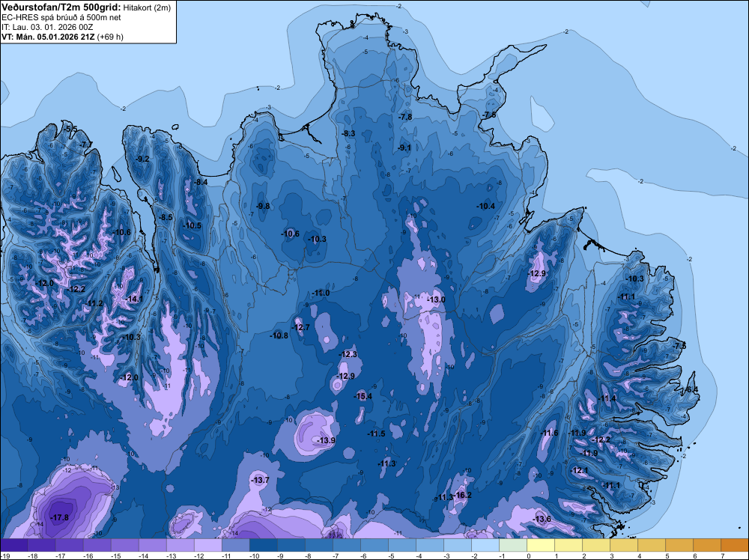Click the legend swatch between -14 and -13
Viewport: 749px width, 560px height.
coord(153,545)
